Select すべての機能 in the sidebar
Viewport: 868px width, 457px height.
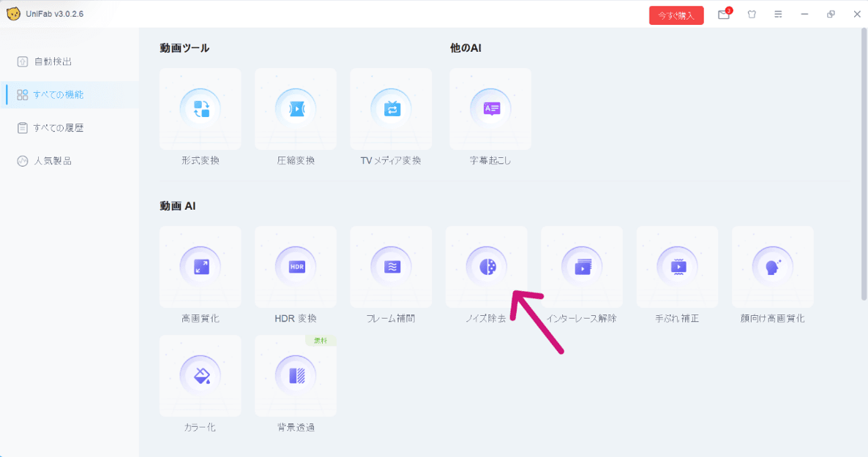click(58, 95)
